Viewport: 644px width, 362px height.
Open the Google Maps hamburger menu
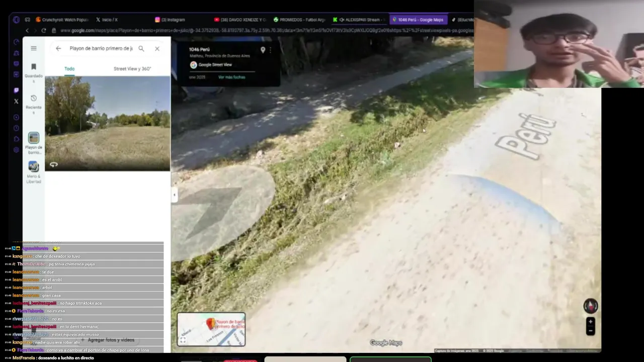(34, 48)
